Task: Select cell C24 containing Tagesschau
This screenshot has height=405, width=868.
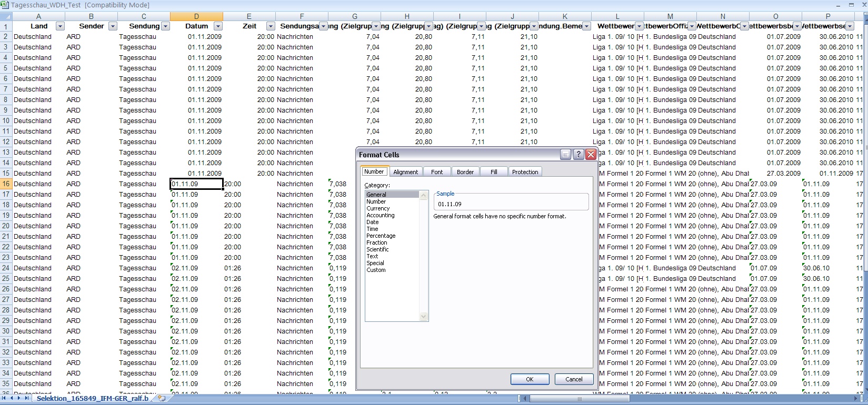Action: click(144, 268)
